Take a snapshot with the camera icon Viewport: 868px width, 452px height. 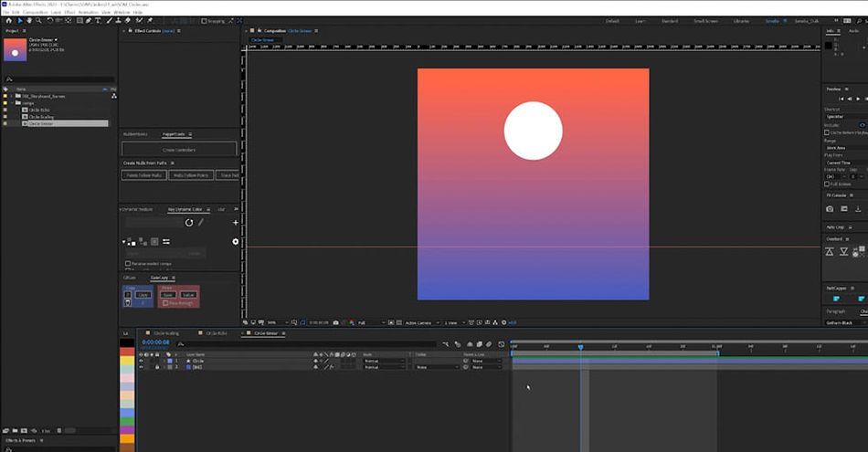pos(335,322)
